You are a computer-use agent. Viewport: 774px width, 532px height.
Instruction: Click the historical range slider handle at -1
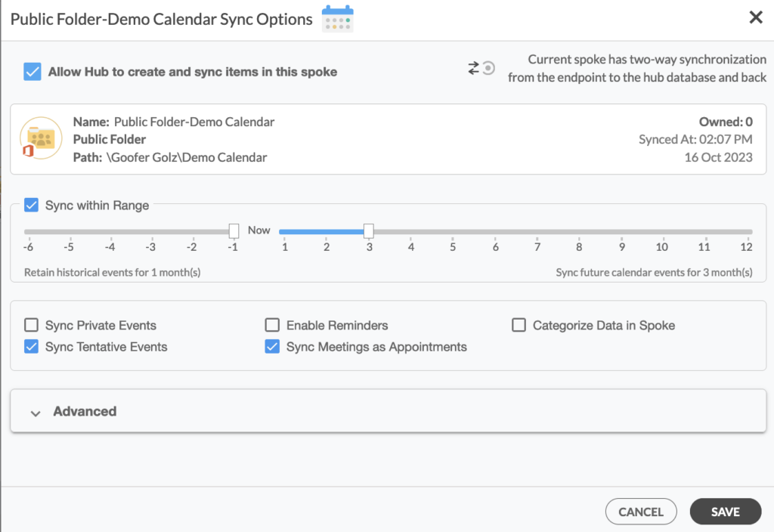pyautogui.click(x=234, y=230)
